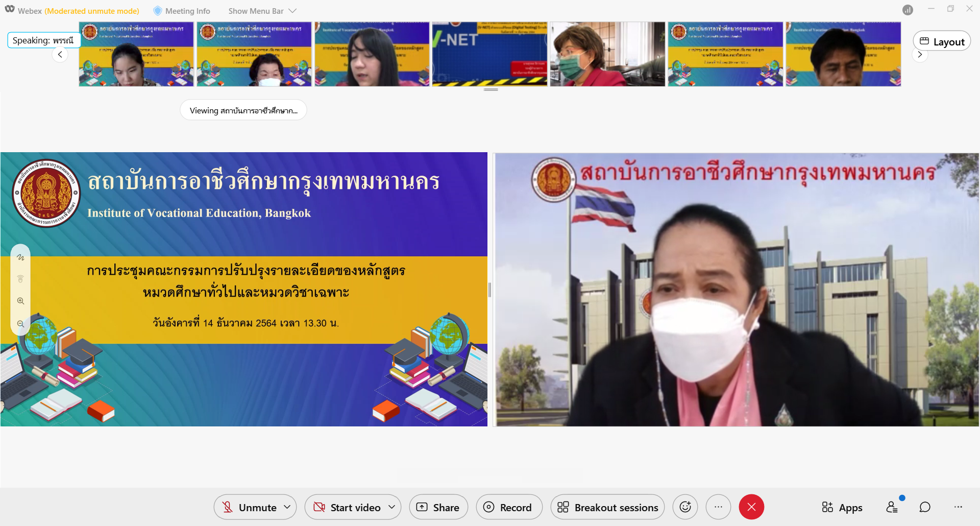The height and width of the screenshot is (526, 980).
Task: Open Breakout sessions
Action: pos(607,507)
